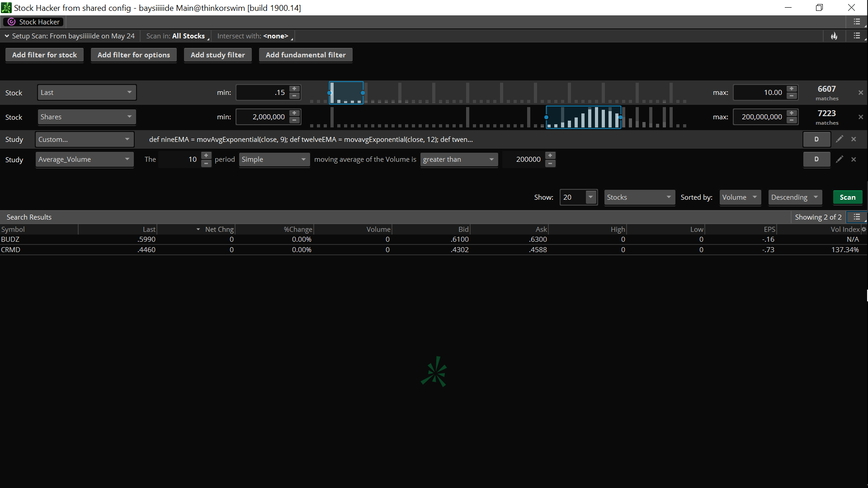Decrease the Last max value
Image resolution: width=868 pixels, height=488 pixels.
(792, 96)
